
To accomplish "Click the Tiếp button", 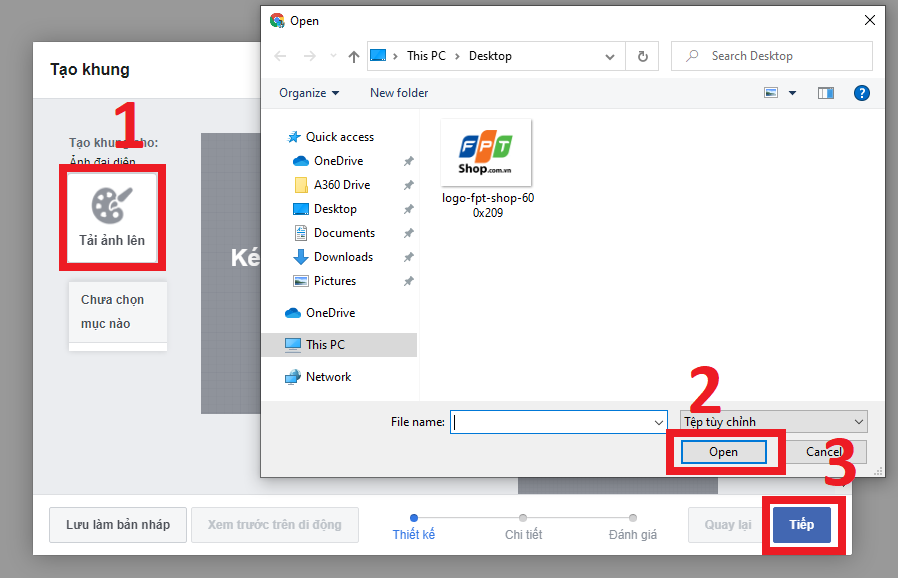I will 802,524.
